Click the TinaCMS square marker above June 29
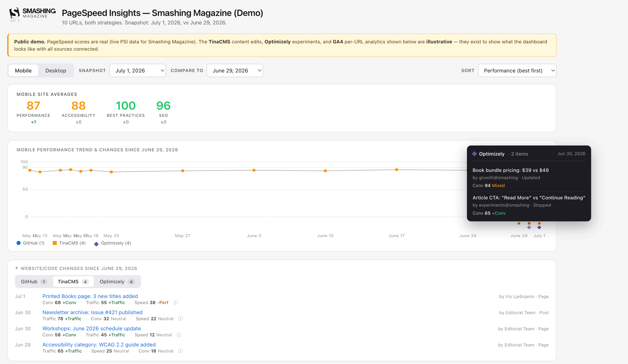This screenshot has height=364, width=628. (519, 223)
